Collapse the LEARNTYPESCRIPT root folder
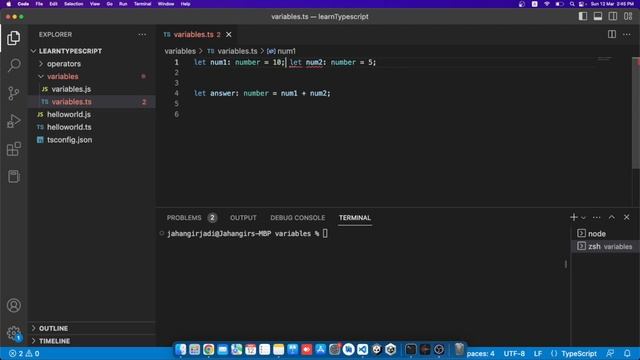The height and width of the screenshot is (360, 640). click(92, 51)
